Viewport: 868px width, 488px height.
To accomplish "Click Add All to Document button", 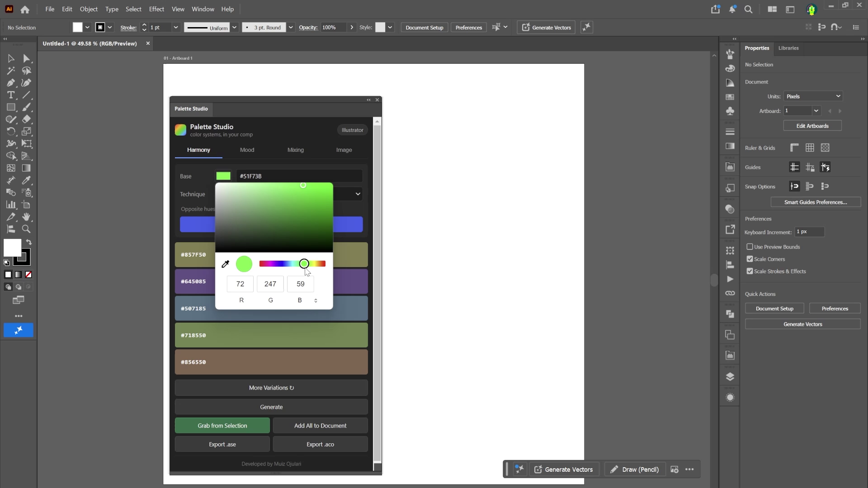I will point(320,426).
